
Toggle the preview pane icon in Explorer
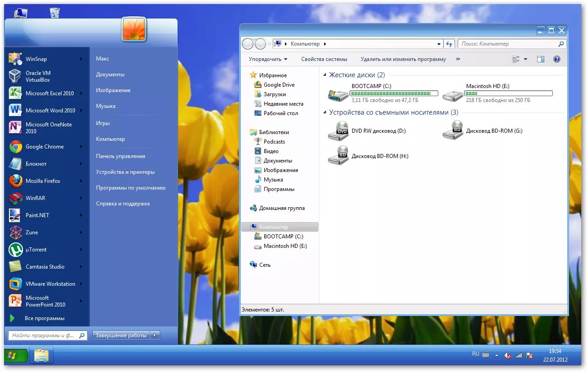tap(541, 59)
